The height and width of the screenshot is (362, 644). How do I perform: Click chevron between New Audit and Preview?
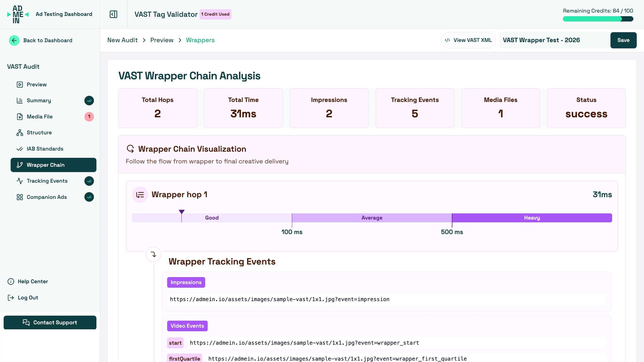(144, 40)
